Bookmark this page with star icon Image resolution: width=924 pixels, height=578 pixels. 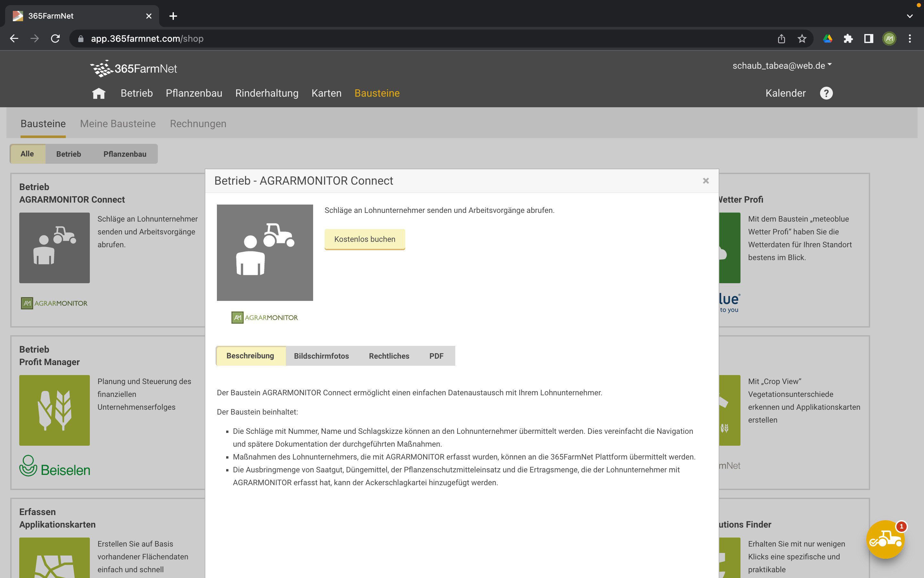pos(802,39)
